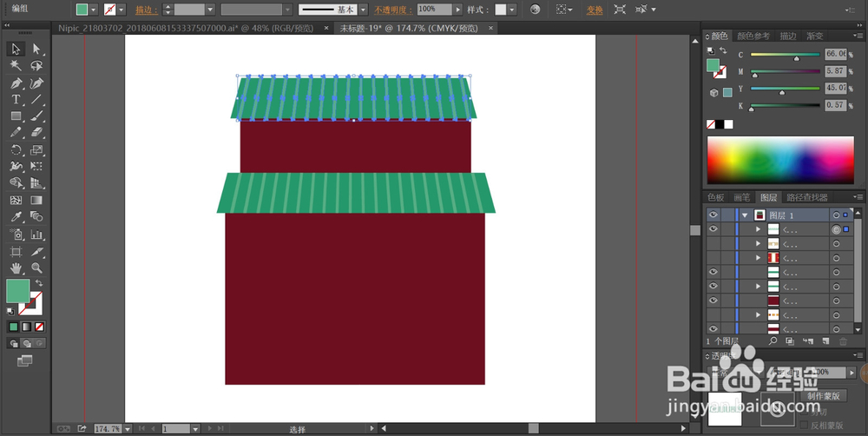Select the Direct Selection tool
Image resolution: width=868 pixels, height=436 pixels.
click(x=36, y=49)
